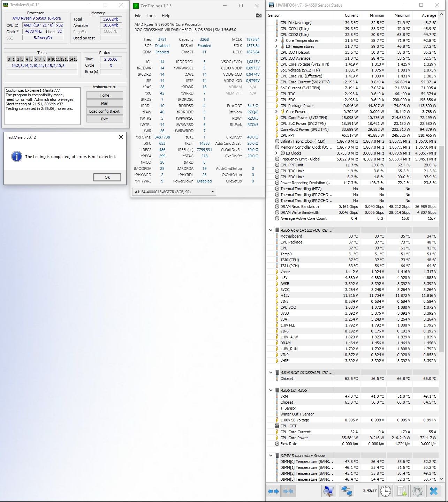This screenshot has width=448, height=502.
Task: Click the Mail button in TestMem5
Action: [x=105, y=103]
